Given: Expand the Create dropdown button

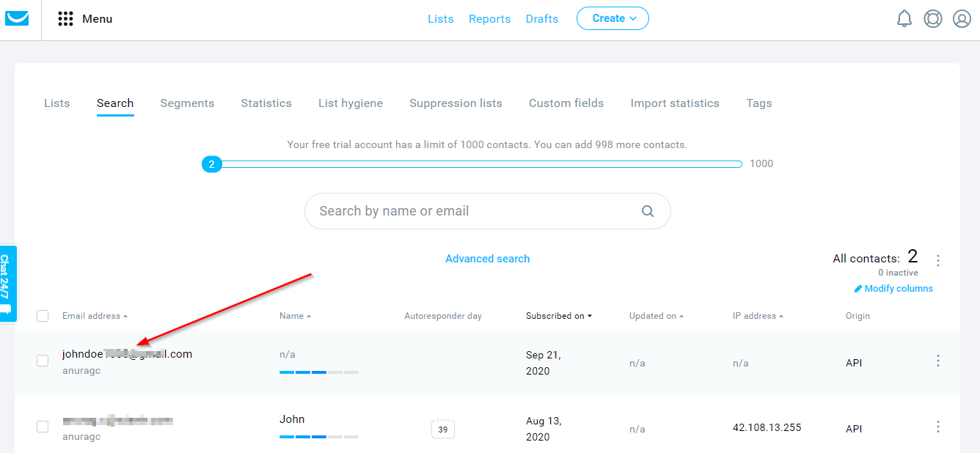Looking at the screenshot, I should coord(612,19).
